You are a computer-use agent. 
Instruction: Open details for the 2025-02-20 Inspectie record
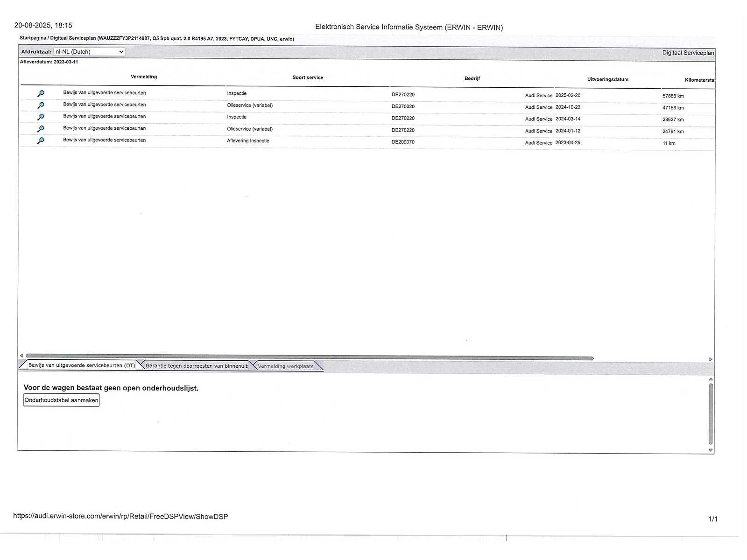pyautogui.click(x=41, y=94)
